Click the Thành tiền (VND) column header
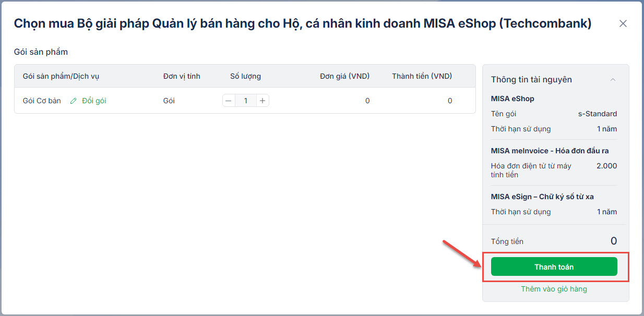 coord(422,76)
